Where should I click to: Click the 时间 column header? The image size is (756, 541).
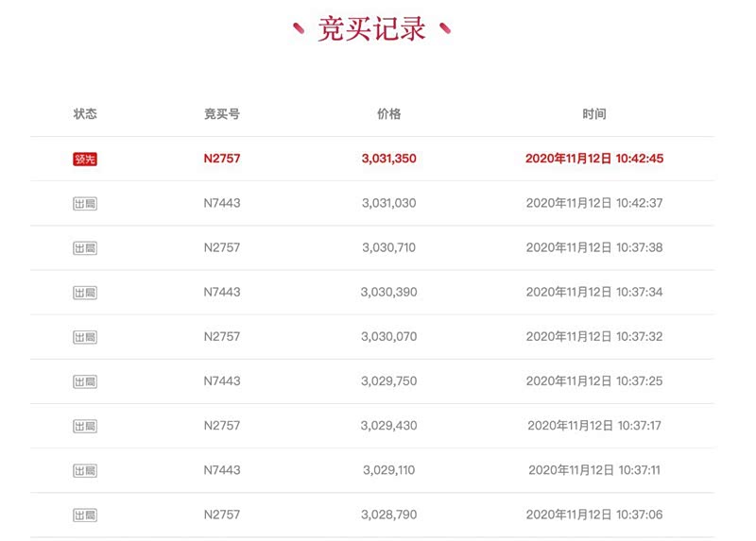594,114
